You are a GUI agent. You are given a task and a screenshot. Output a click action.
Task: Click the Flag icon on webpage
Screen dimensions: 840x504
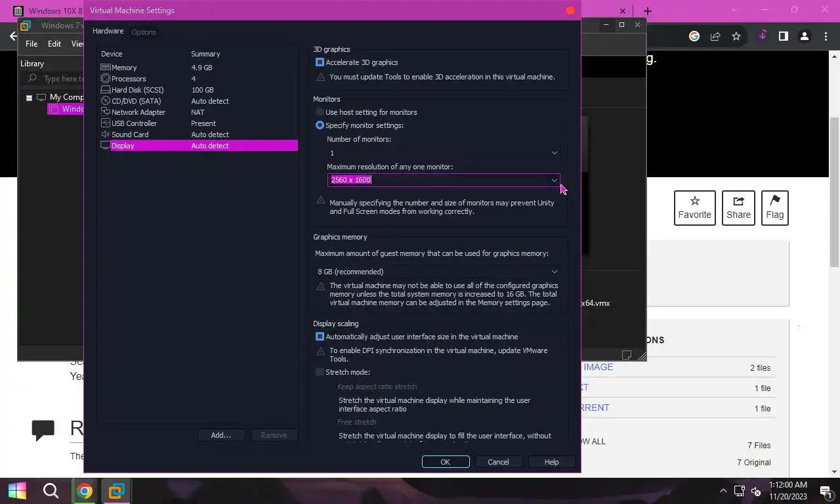coord(775,201)
